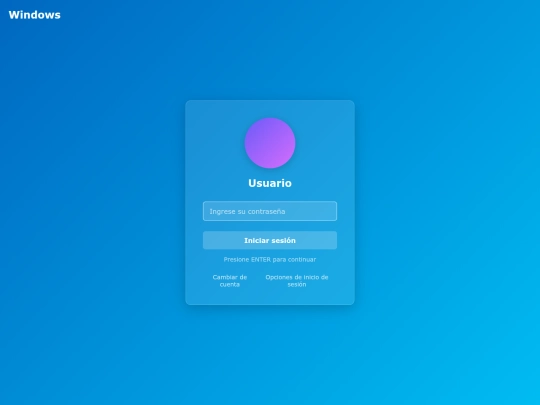This screenshot has width=540, height=405.
Task: Click the Usuario name label
Action: pos(270,183)
